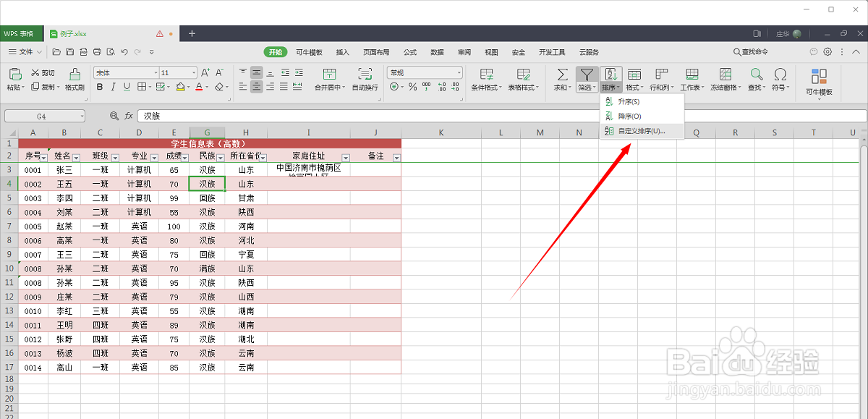The image size is (868, 419).
Task: Click the Paste (粘贴) icon
Action: click(x=14, y=73)
